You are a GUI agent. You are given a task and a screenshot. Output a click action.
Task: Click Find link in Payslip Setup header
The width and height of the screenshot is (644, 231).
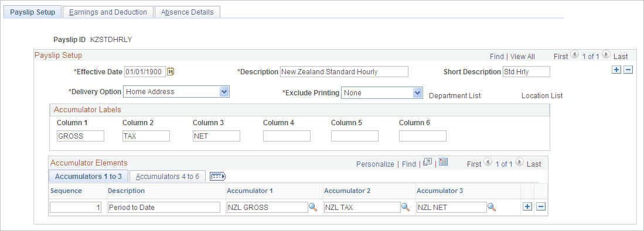pyautogui.click(x=496, y=57)
